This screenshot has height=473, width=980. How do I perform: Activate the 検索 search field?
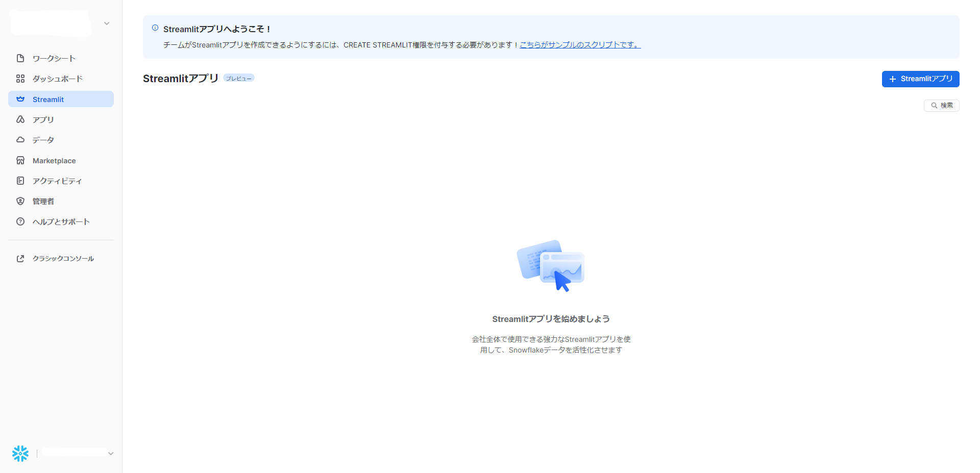pyautogui.click(x=941, y=105)
